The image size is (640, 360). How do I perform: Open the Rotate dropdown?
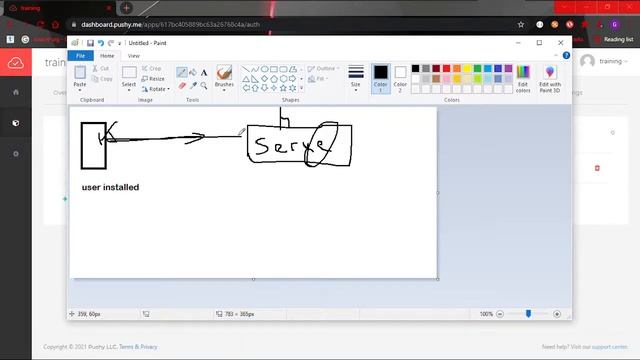point(156,89)
